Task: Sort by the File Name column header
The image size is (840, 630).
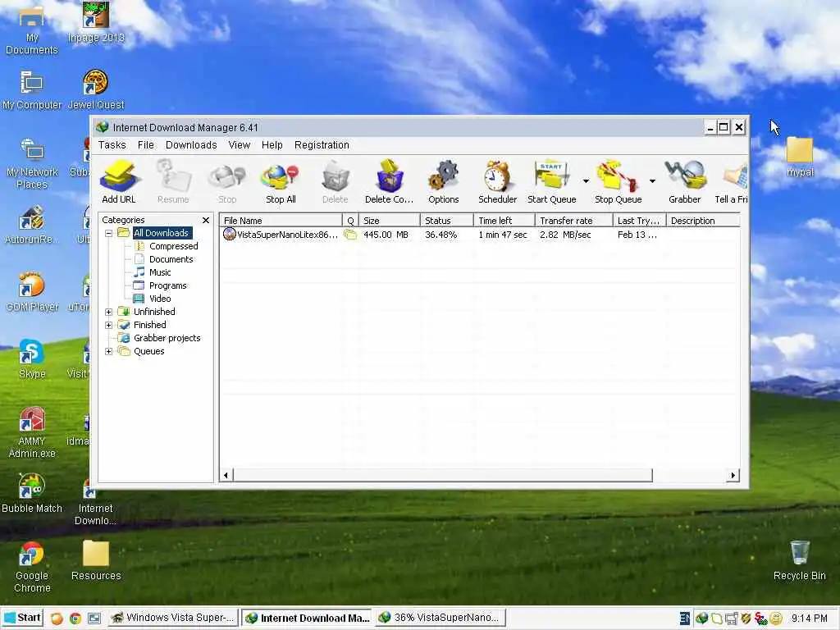Action: (x=281, y=221)
